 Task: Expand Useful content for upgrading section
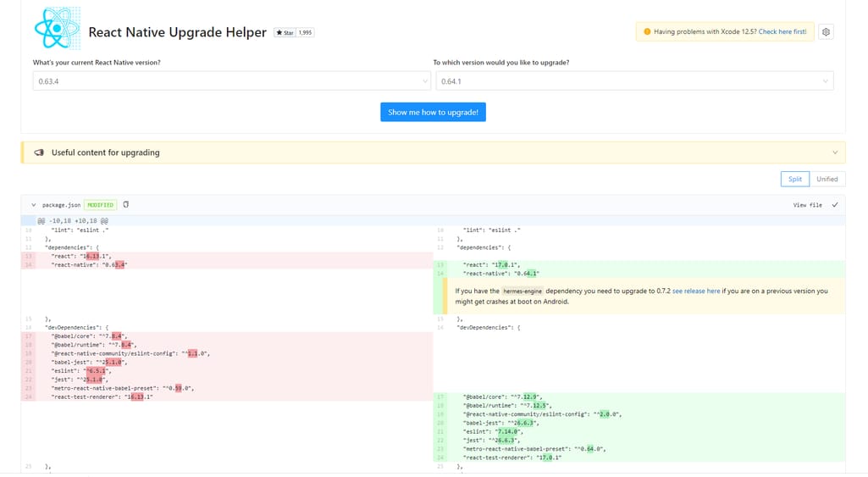tap(433, 153)
